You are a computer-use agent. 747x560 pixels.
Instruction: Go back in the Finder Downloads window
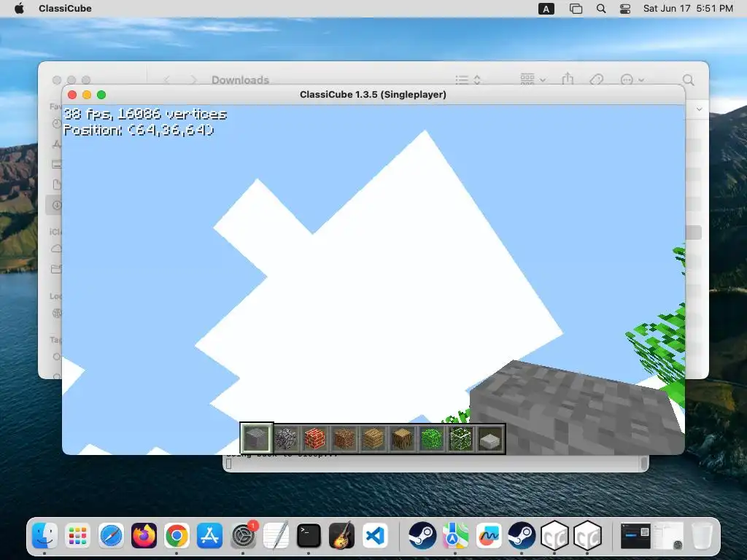click(x=166, y=79)
